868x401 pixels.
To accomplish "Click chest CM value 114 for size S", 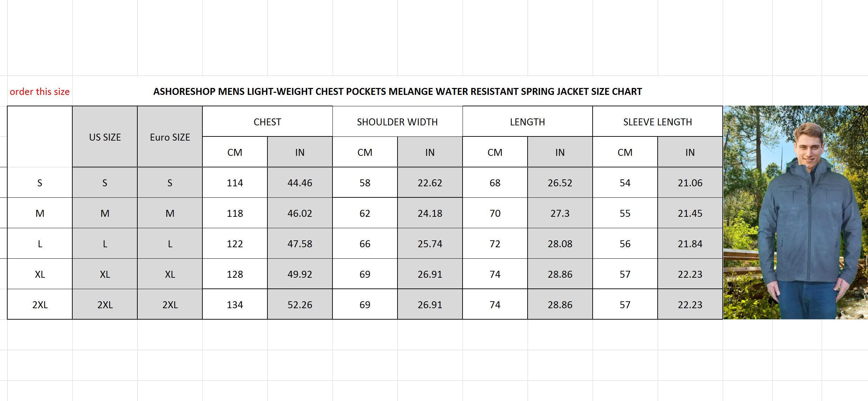I will (235, 183).
